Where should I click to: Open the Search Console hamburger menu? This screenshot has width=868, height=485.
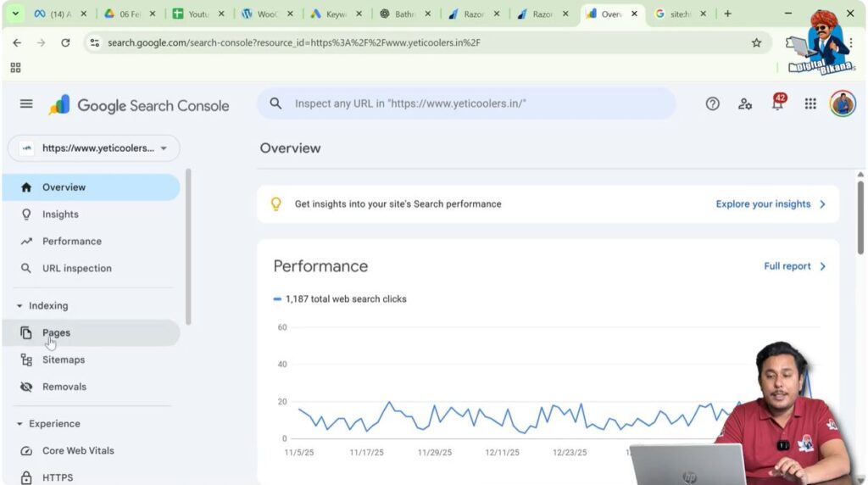pos(26,103)
